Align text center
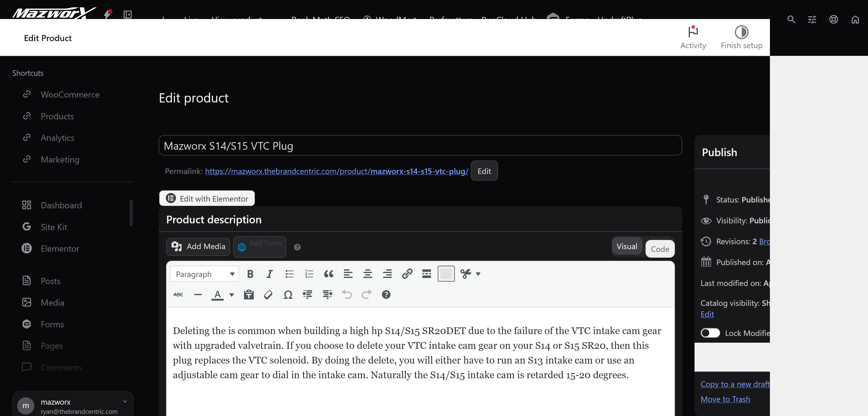This screenshot has height=416, width=868. coord(367,274)
